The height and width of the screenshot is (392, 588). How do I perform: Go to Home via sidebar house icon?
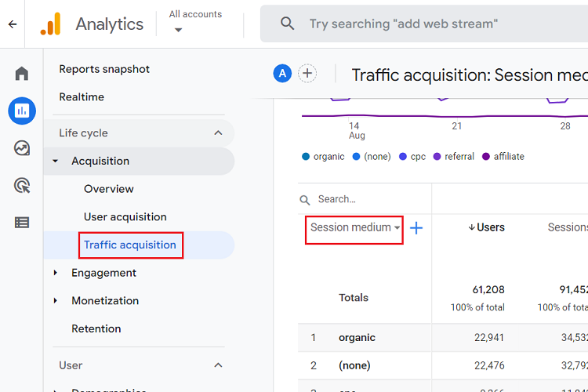click(x=22, y=73)
